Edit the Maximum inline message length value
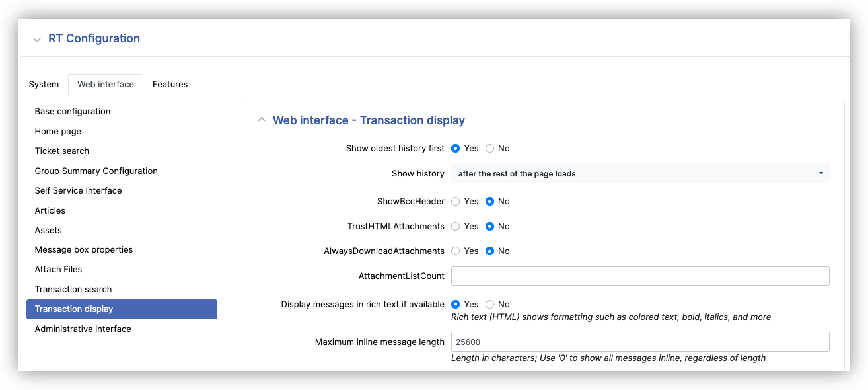The height and width of the screenshot is (390, 868). coord(639,342)
